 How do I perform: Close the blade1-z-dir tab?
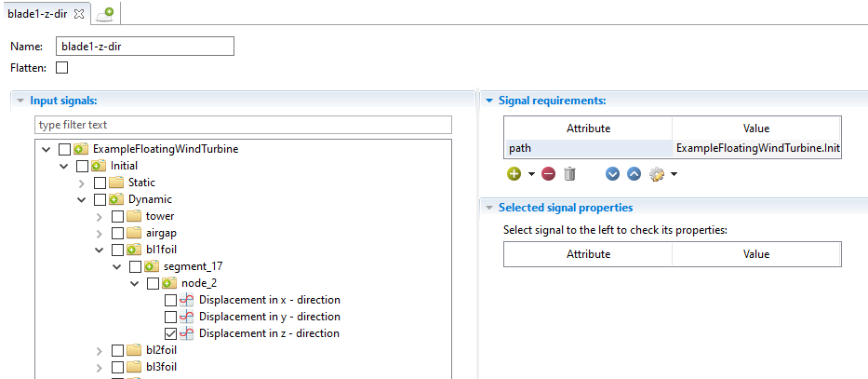(x=79, y=13)
